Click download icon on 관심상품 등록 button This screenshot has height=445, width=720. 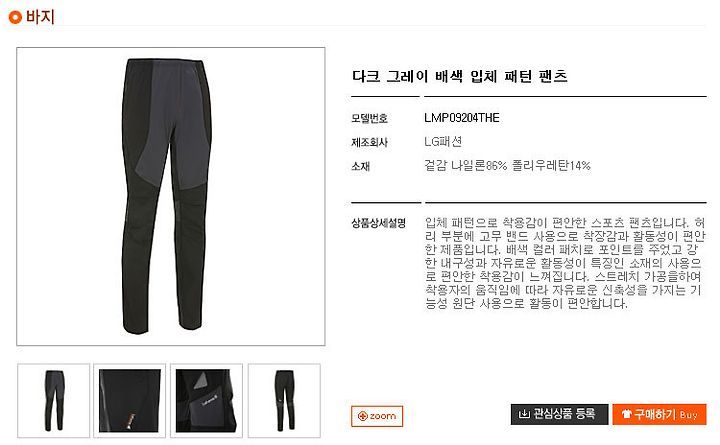click(x=524, y=414)
